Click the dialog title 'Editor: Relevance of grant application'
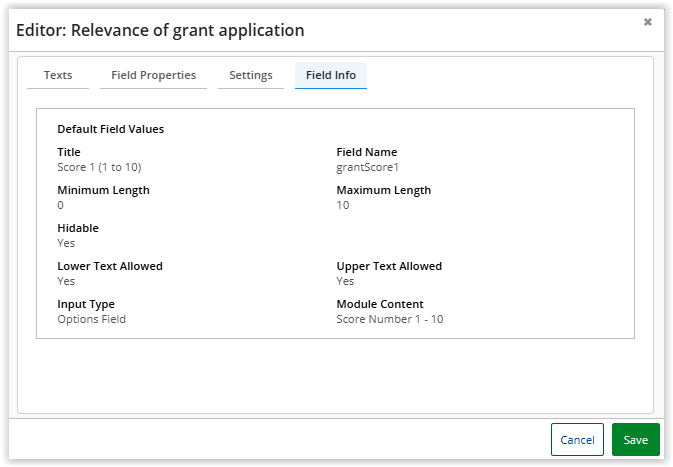The image size is (673, 467). tap(160, 30)
